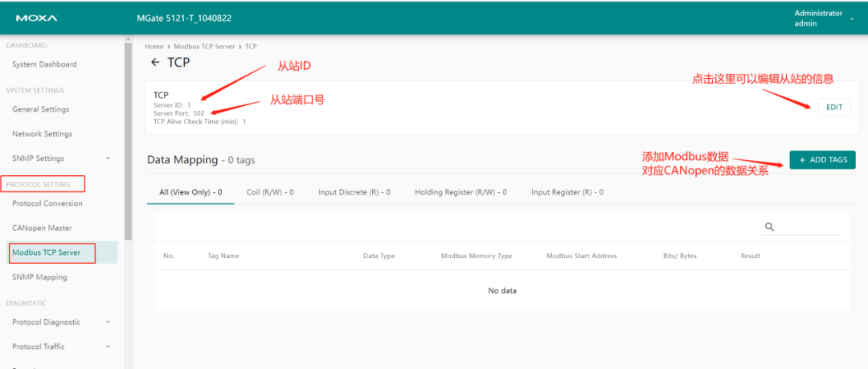Click Server ID: 1 text
This screenshot has width=868, height=369.
coord(172,105)
